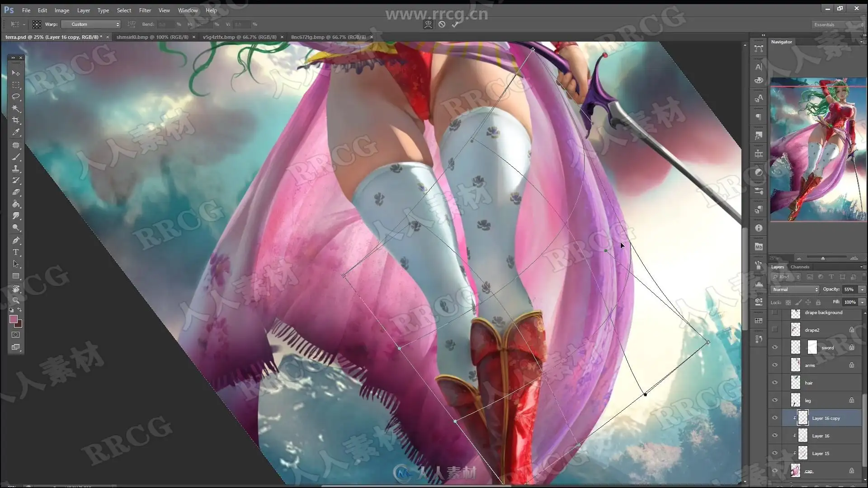Select the Crop tool
The height and width of the screenshot is (488, 868).
tap(16, 120)
